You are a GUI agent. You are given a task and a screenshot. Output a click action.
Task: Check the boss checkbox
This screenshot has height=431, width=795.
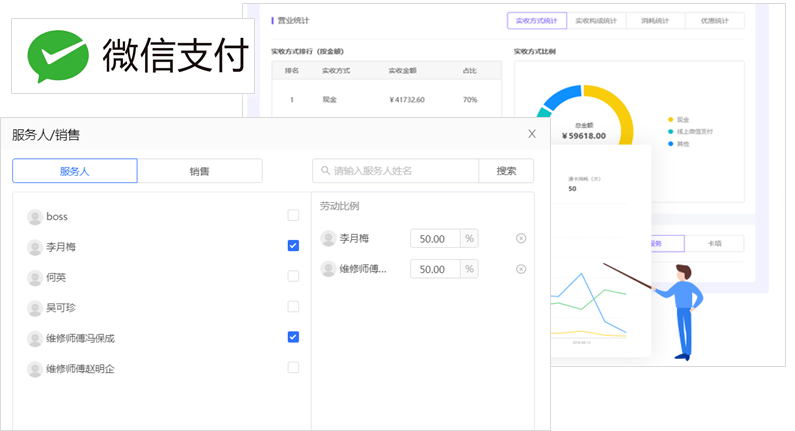(293, 216)
